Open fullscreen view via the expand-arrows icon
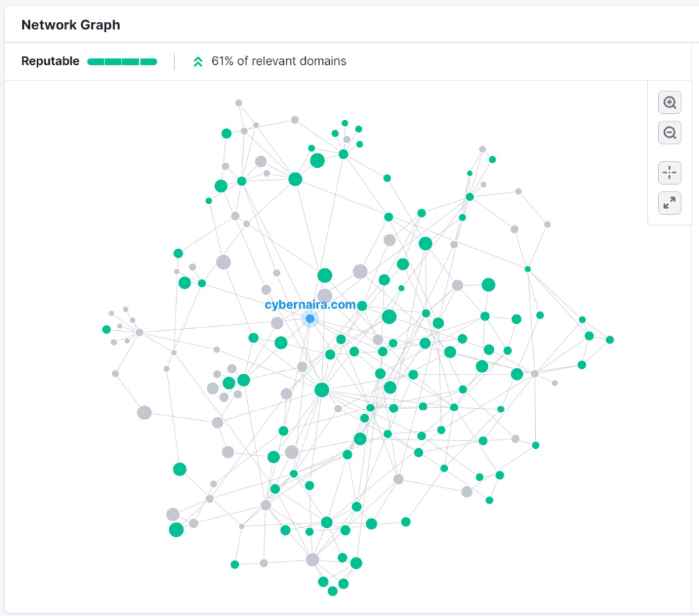The width and height of the screenshot is (699, 616). click(x=670, y=203)
